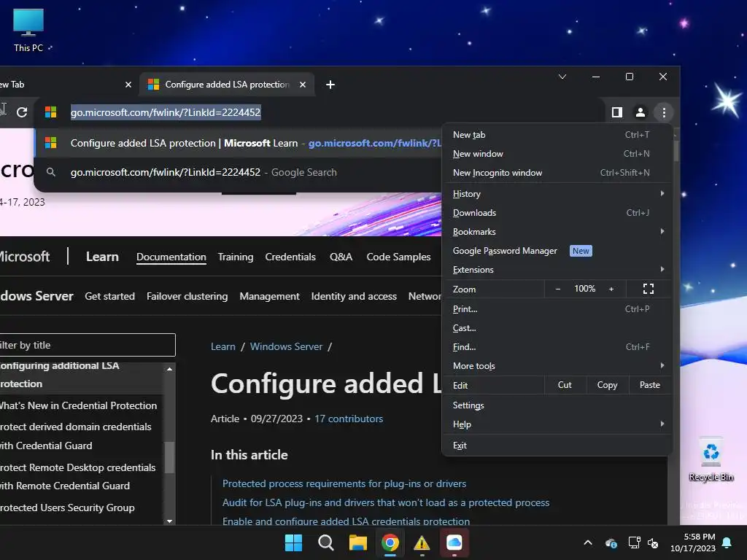
Task: Open the tab search chevron in the title bar
Action: coord(562,77)
